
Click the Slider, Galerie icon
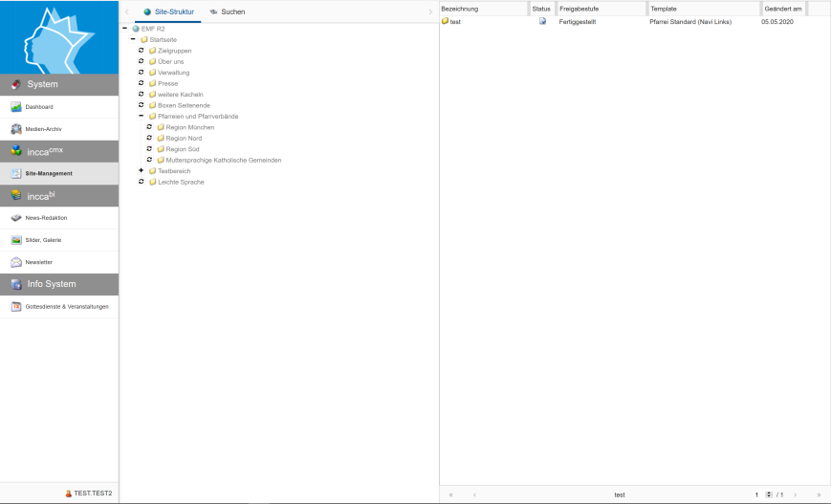click(x=16, y=240)
